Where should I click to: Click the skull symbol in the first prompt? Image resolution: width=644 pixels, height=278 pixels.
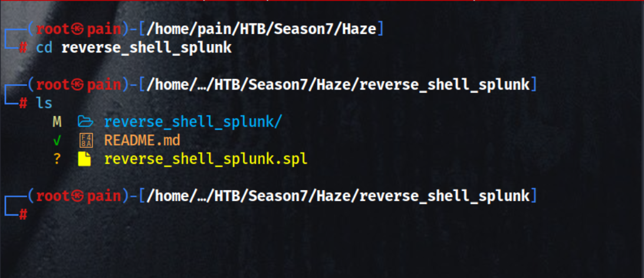(77, 29)
